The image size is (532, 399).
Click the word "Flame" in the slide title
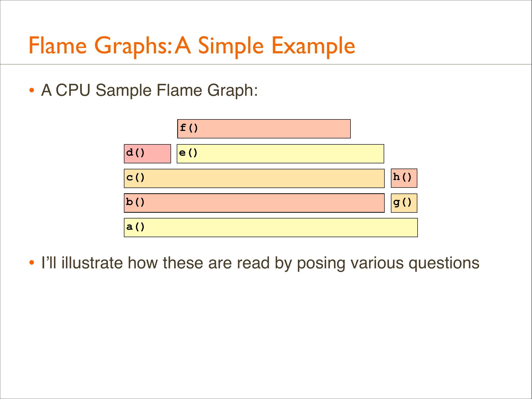[x=58, y=46]
